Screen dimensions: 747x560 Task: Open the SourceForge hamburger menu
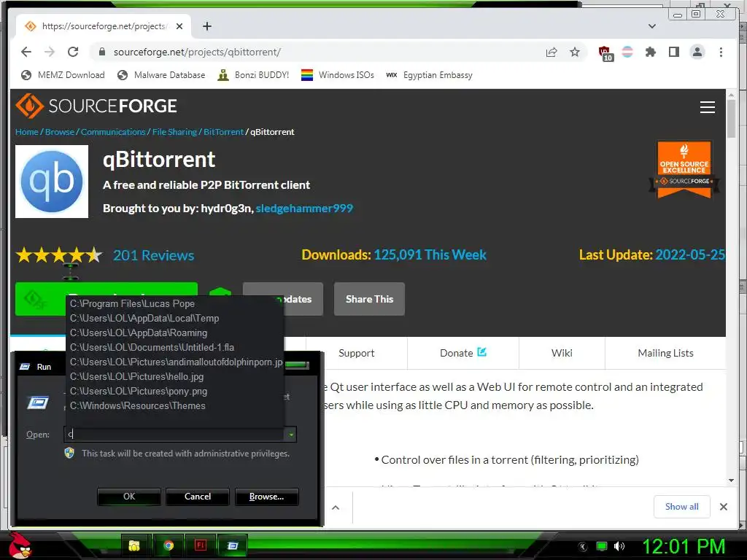708,107
